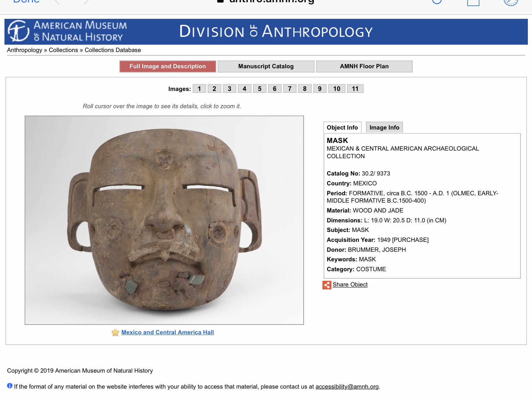This screenshot has width=532, height=402.
Task: Click the Olmec mask image to zoom
Action: (164, 220)
